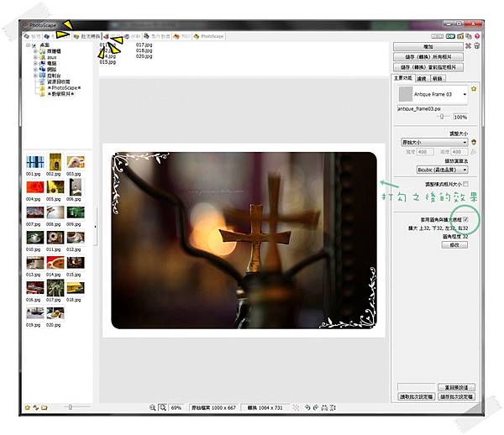This screenshot has width=504, height=435.
Task: Click the 高度 height input field
Action: [x=459, y=152]
